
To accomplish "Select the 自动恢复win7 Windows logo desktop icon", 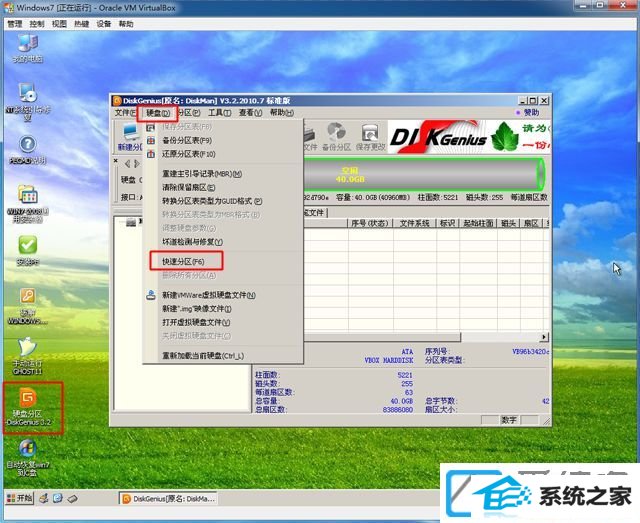I will click(28, 458).
